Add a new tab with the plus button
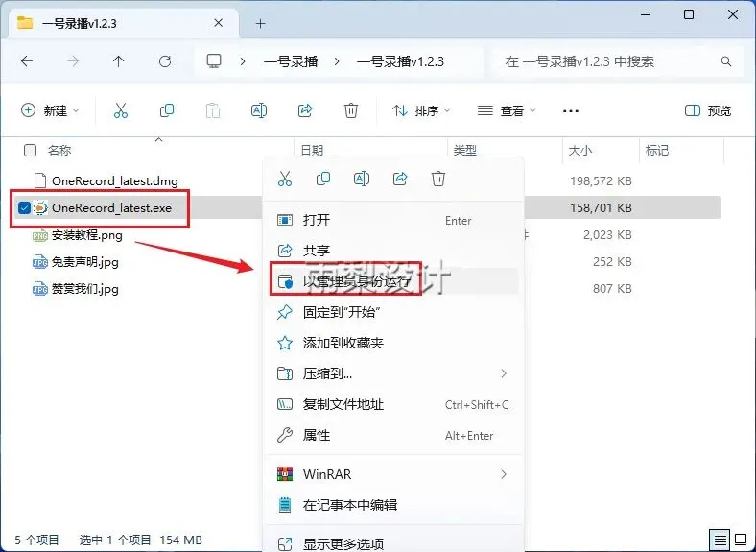The width and height of the screenshot is (756, 552). pyautogui.click(x=260, y=23)
